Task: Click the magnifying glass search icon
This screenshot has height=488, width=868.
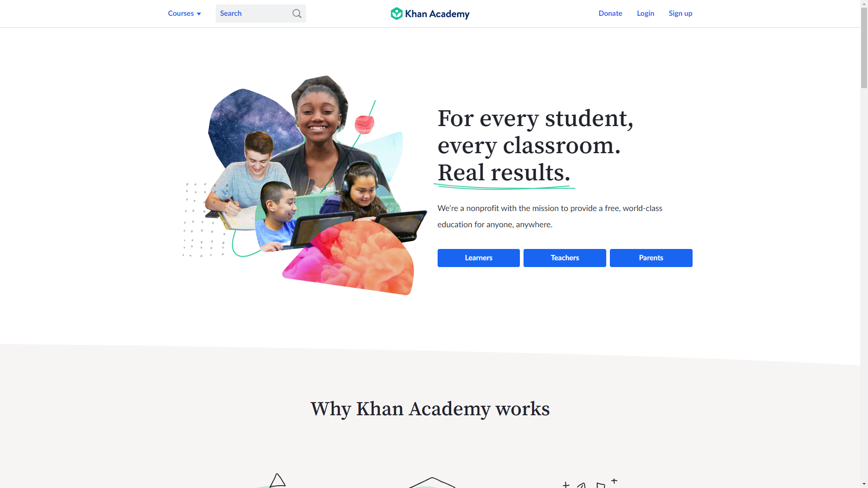Action: pos(297,14)
